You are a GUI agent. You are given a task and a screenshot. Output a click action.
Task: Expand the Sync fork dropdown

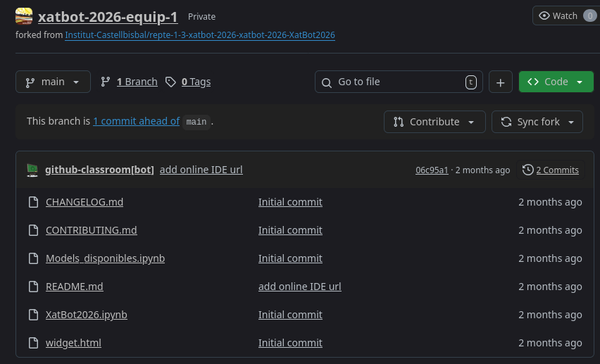click(x=537, y=122)
